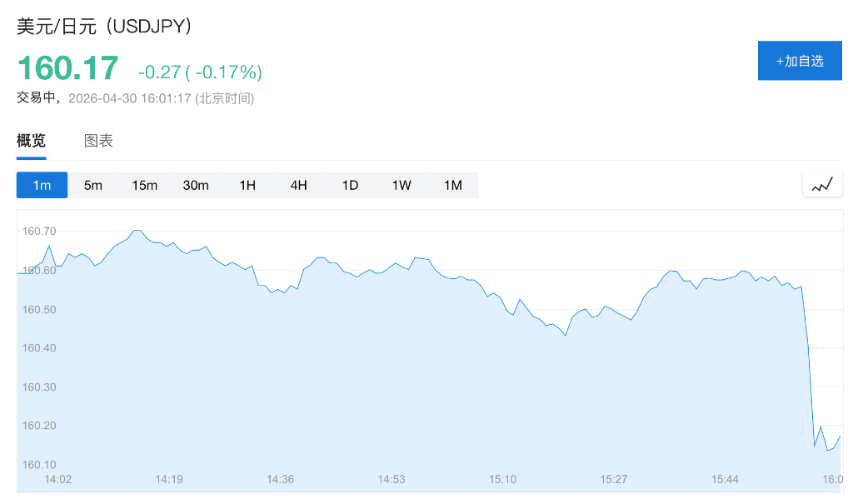
Task: Show the 1D daily chart
Action: pos(350,185)
